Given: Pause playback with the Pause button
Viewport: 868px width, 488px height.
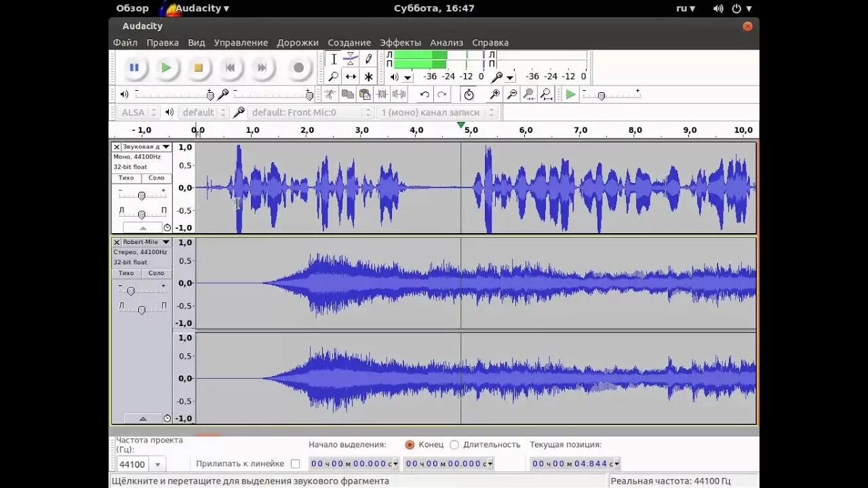Looking at the screenshot, I should click(134, 67).
